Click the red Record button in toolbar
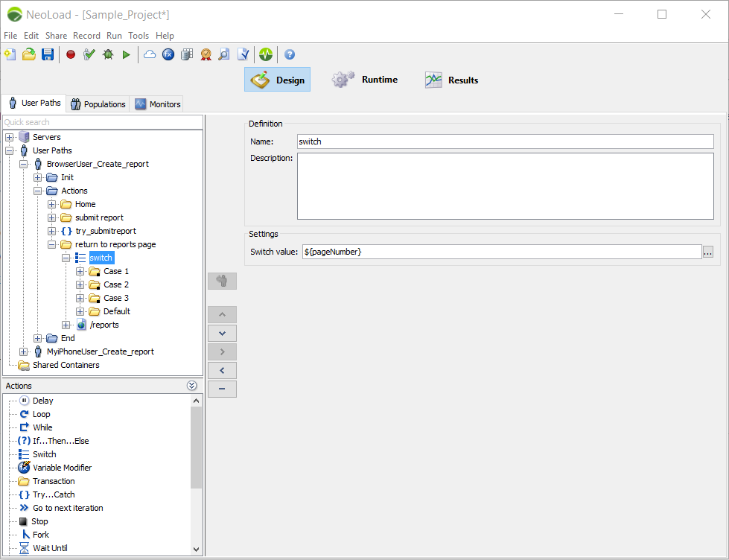 (71, 54)
